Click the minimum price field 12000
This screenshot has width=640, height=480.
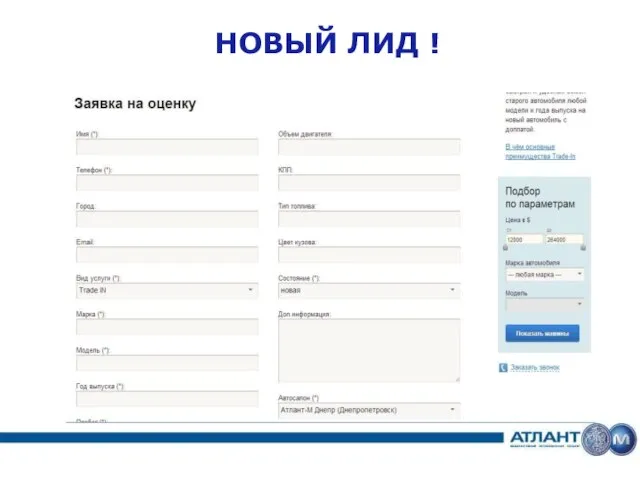524,240
